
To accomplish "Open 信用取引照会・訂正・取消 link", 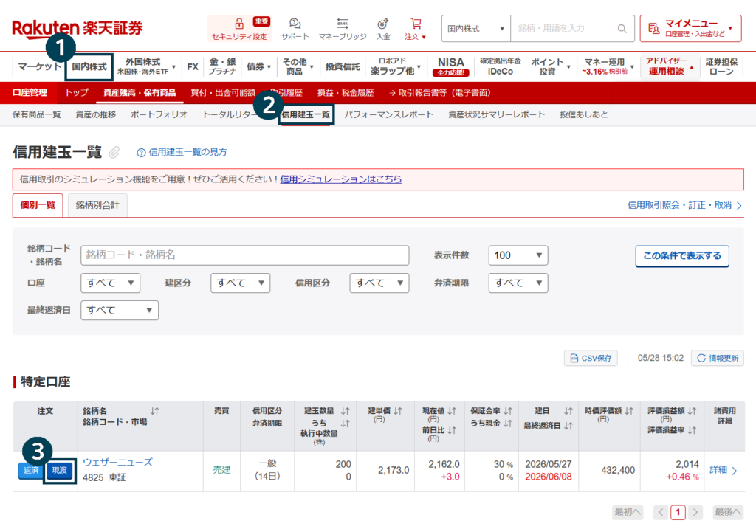I will click(684, 205).
